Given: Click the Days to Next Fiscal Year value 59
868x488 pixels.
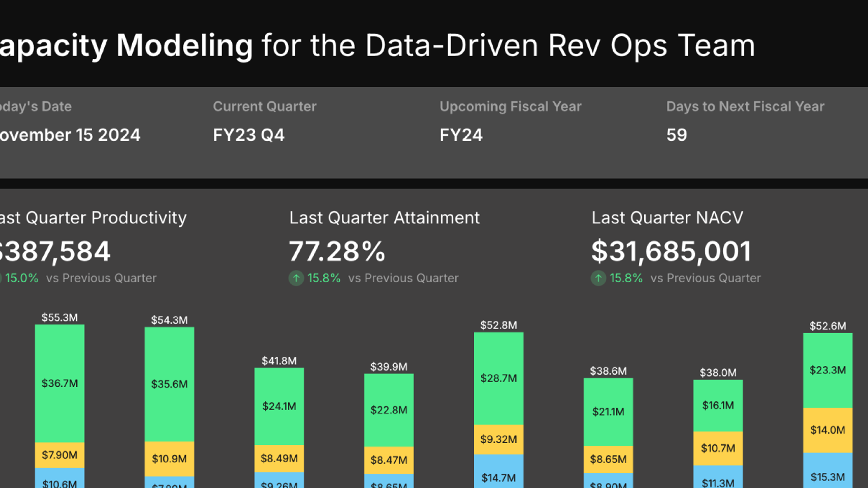Looking at the screenshot, I should pyautogui.click(x=677, y=135).
